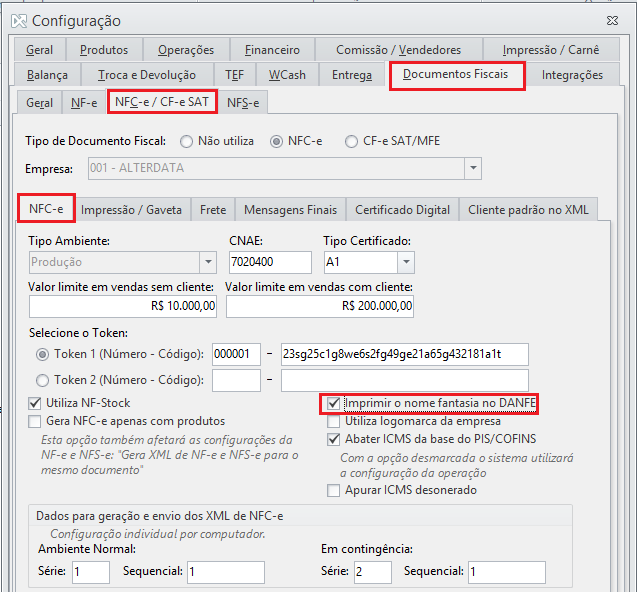The image size is (637, 592).
Task: Open Geral sub-tab under Documentos Fiscais
Action: [39, 102]
